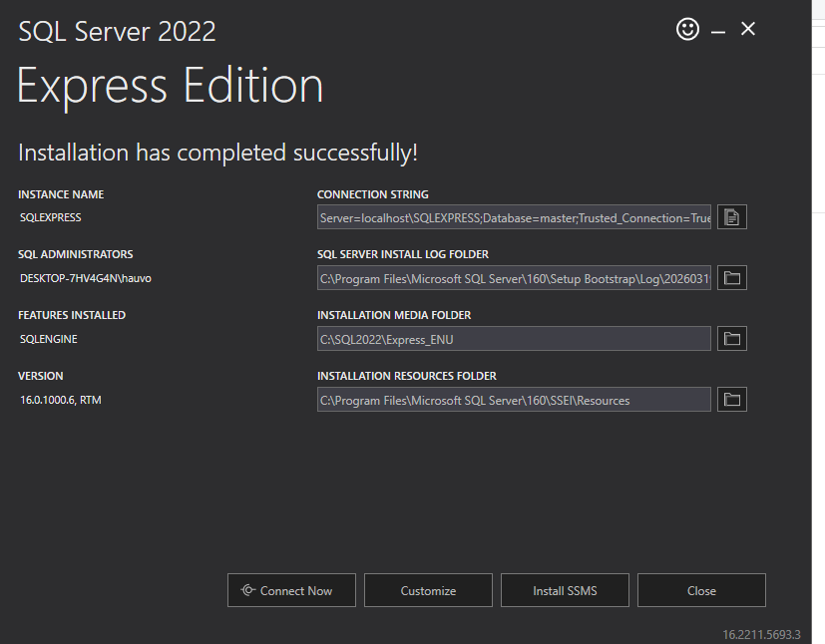Close the installer with the top X icon

coord(748,30)
